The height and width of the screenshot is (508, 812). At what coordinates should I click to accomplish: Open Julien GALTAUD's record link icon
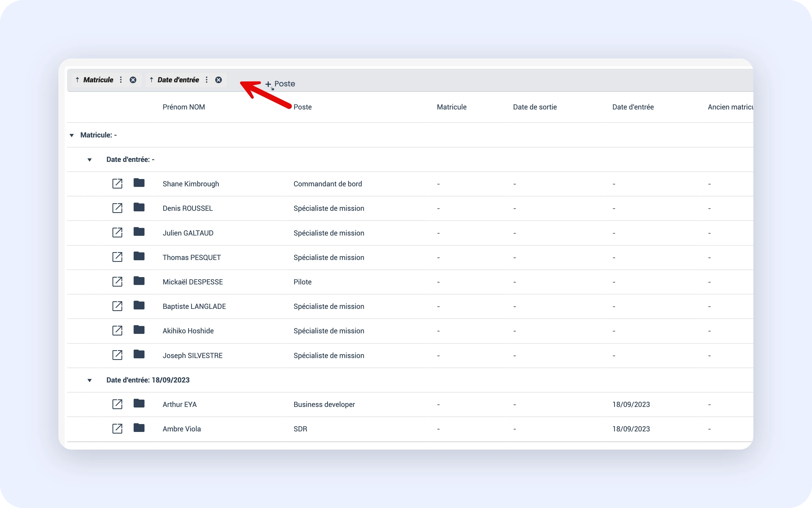117,233
